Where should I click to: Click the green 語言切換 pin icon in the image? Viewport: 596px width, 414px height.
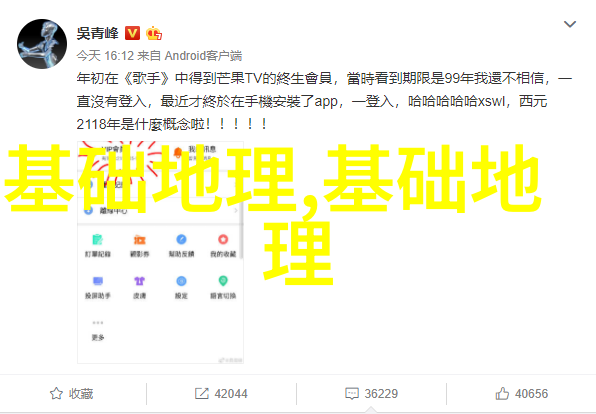pos(223,281)
